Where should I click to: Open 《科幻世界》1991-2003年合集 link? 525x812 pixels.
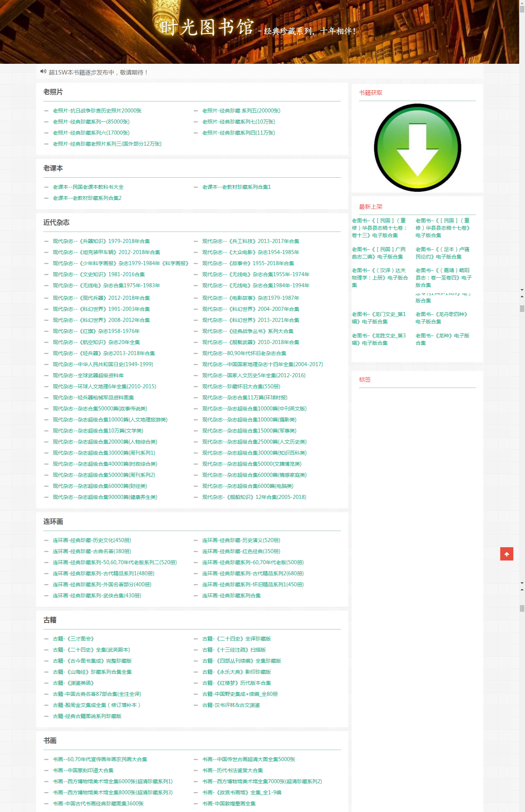click(x=101, y=309)
